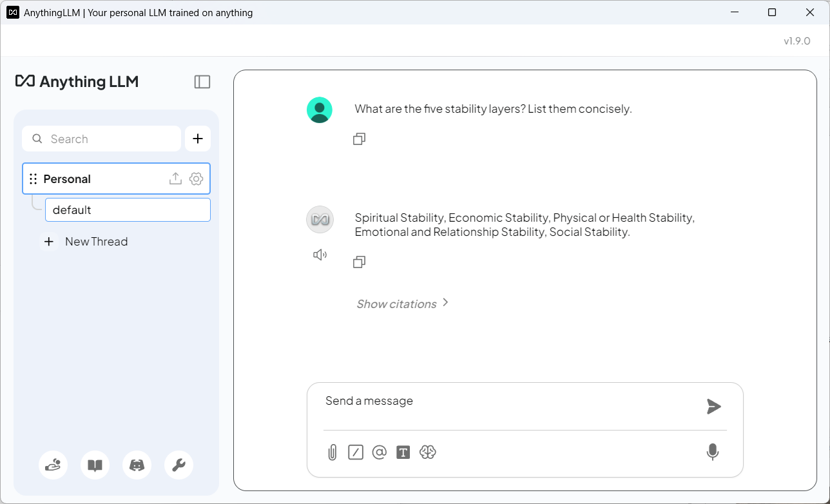830x504 pixels.
Task: Focus the Search workspaces field
Action: click(101, 139)
